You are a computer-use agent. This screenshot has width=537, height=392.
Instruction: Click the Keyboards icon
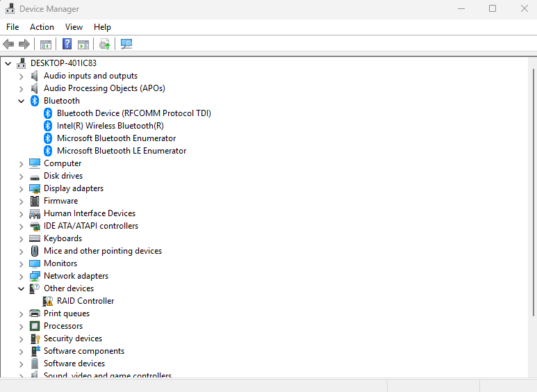(35, 238)
